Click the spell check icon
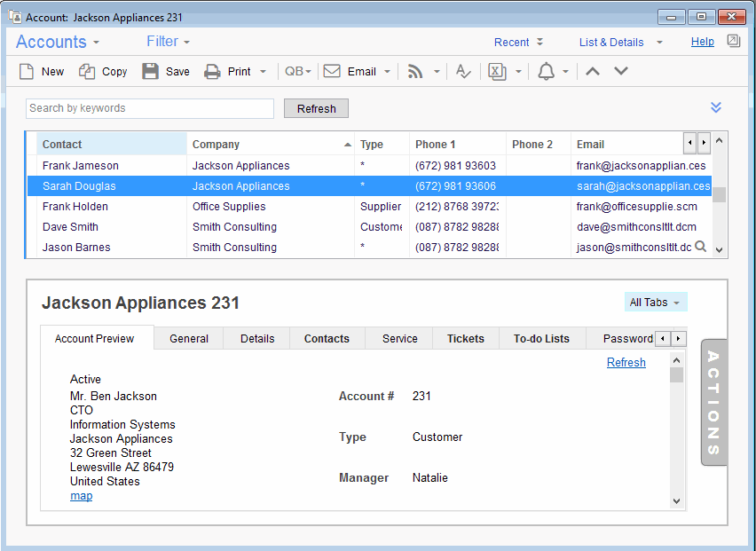The width and height of the screenshot is (756, 551). coord(463,72)
